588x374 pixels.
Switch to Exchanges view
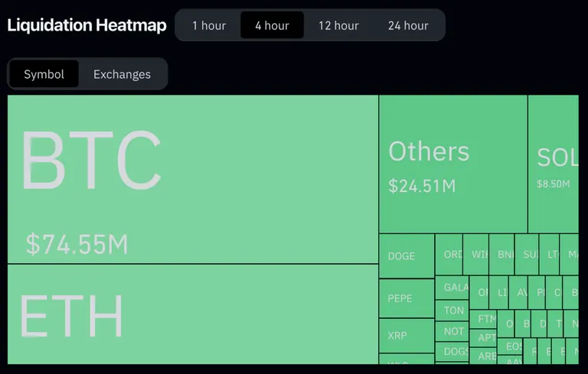[122, 74]
